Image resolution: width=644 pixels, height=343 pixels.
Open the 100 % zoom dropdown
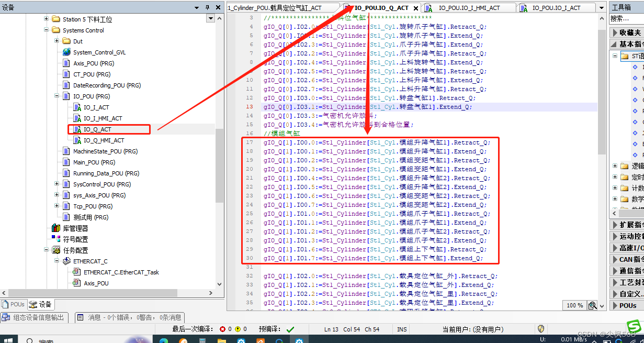tap(575, 305)
